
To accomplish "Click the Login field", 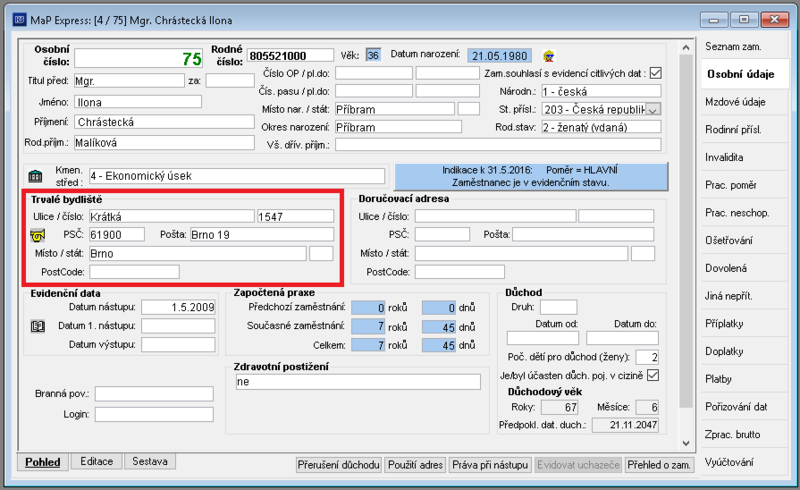I will tap(154, 414).
